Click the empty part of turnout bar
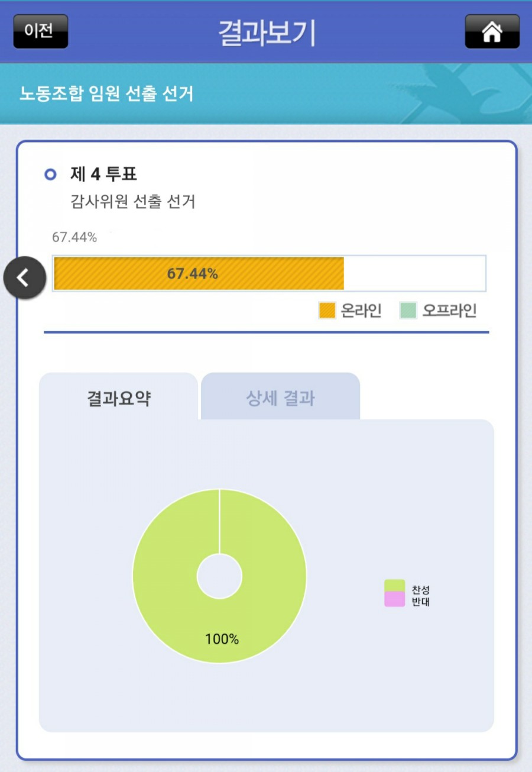The height and width of the screenshot is (772, 532). click(414, 274)
